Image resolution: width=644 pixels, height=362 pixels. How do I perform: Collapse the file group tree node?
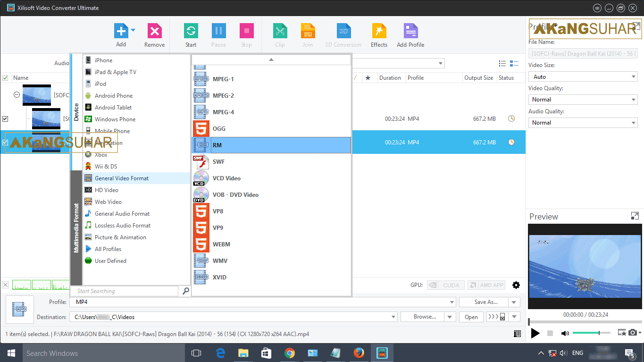(17, 95)
